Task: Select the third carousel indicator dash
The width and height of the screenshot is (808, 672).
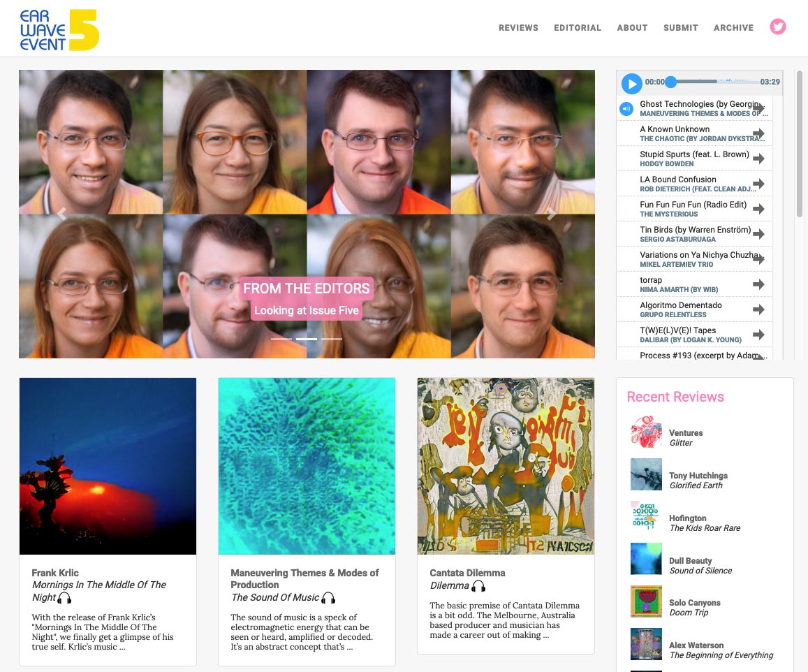Action: pyautogui.click(x=332, y=339)
